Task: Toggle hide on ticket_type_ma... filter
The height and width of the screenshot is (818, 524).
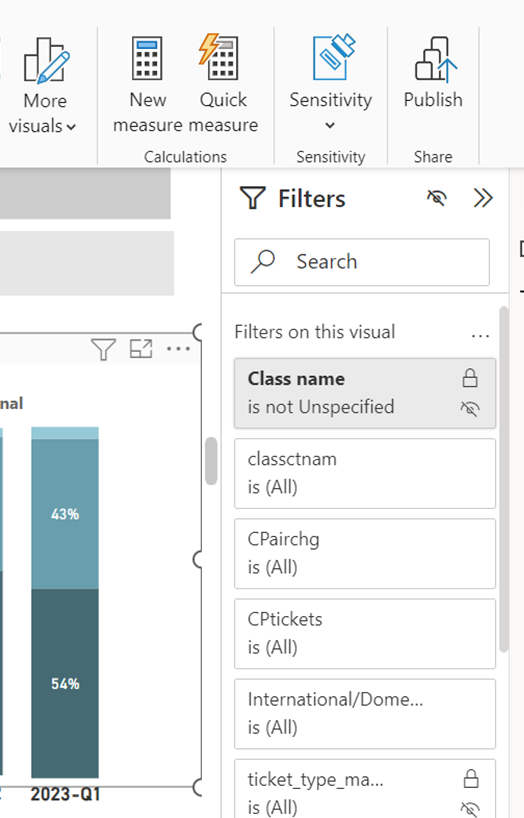Action: coord(470,809)
